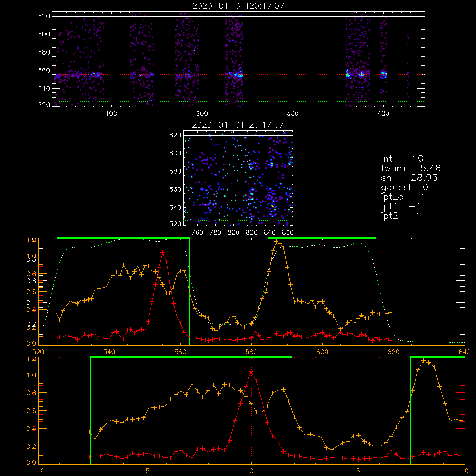The width and height of the screenshot is (476, 476).
Task: Select the 'Int 10' parameter line
Action: pos(402,159)
